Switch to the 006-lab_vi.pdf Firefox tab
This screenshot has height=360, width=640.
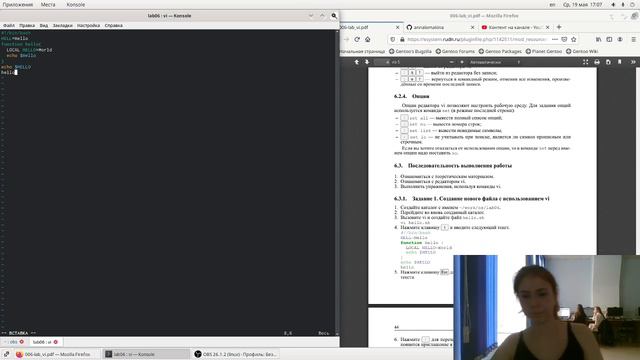click(x=367, y=27)
